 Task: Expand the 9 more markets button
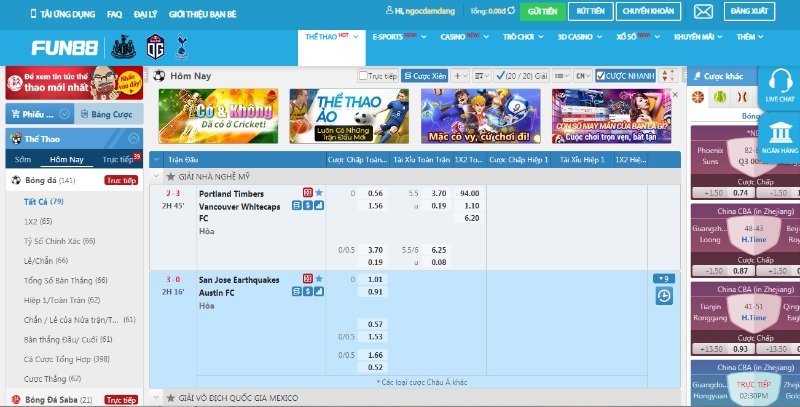click(664, 279)
